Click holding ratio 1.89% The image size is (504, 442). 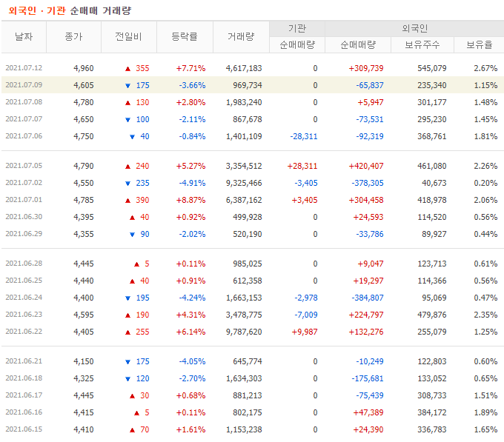485,413
